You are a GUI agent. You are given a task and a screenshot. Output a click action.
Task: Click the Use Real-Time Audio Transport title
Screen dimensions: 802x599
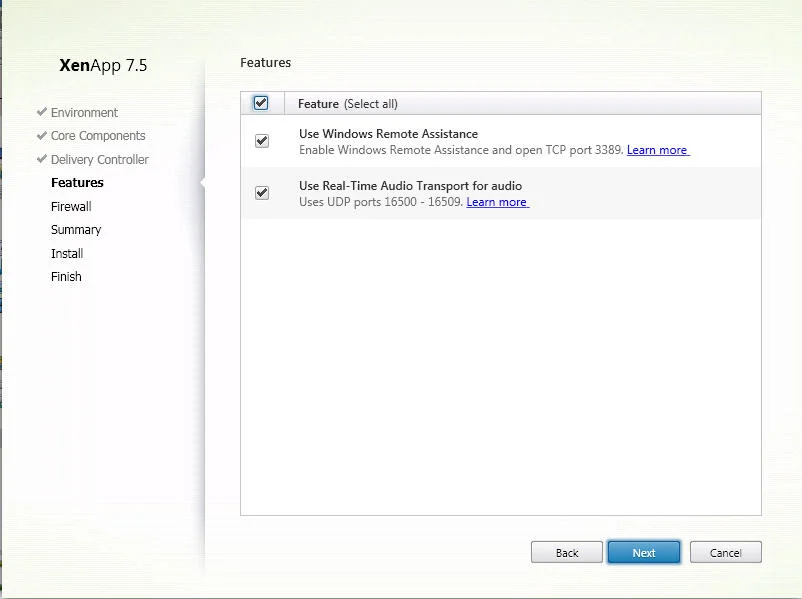point(411,186)
